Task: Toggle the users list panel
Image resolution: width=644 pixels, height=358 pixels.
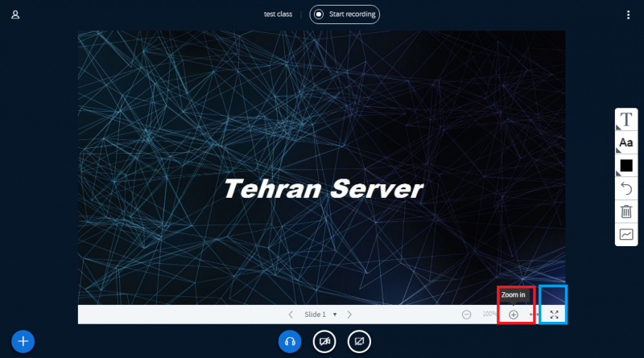Action: (15, 14)
